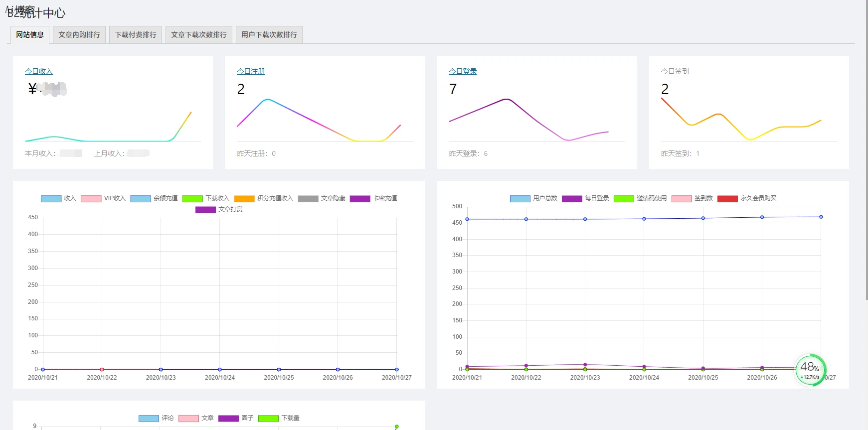
Task: Switch to the 网站信息 tab
Action: (30, 35)
